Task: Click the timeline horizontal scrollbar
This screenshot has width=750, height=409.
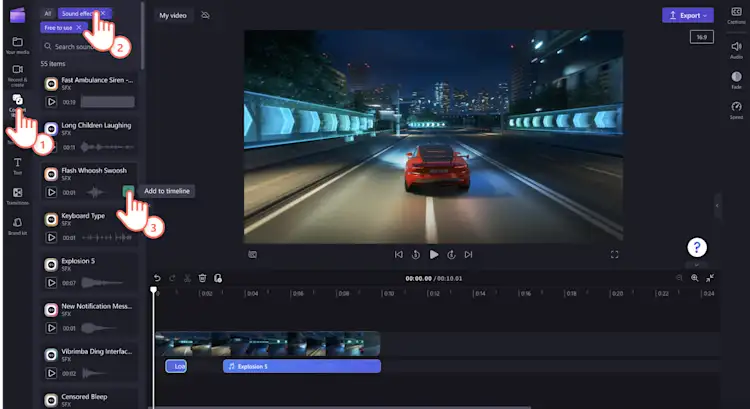Action: [x=342, y=408]
